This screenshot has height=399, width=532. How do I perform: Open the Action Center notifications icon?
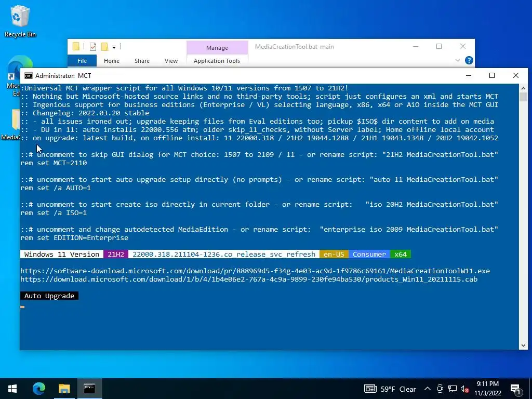(516, 389)
